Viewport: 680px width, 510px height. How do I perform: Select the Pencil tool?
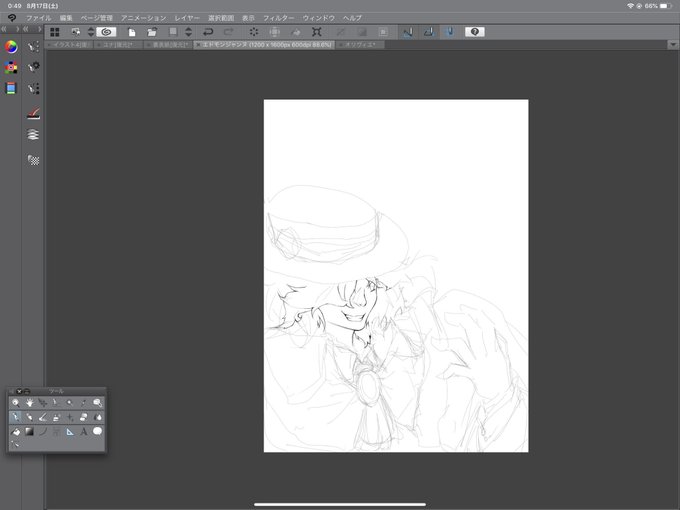[x=29, y=417]
